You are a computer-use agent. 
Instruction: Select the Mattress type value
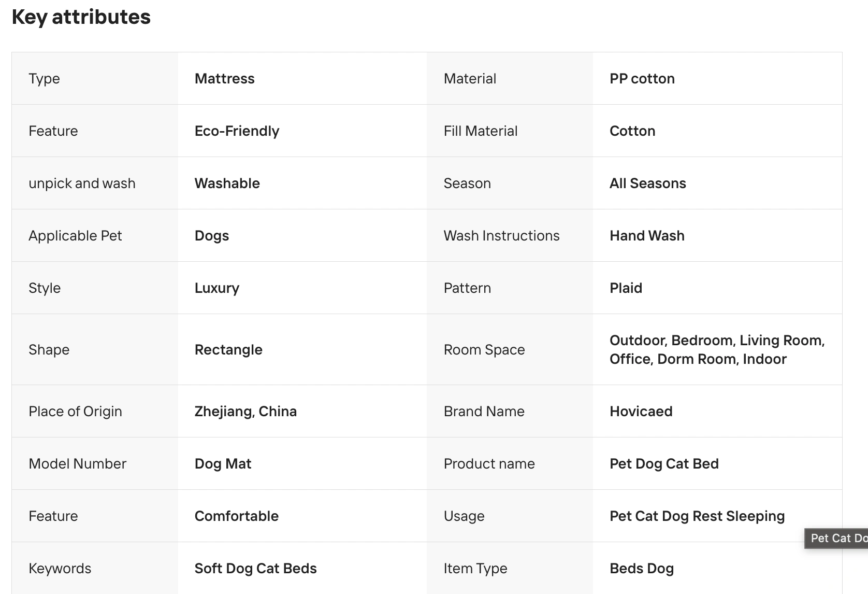point(224,79)
